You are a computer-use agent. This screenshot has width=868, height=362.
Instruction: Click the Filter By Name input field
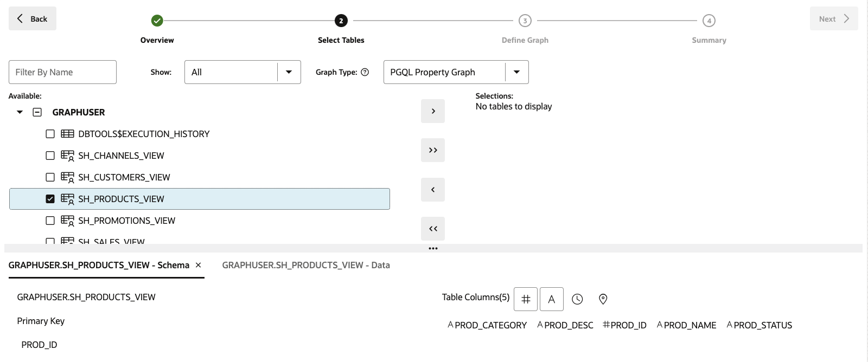62,72
